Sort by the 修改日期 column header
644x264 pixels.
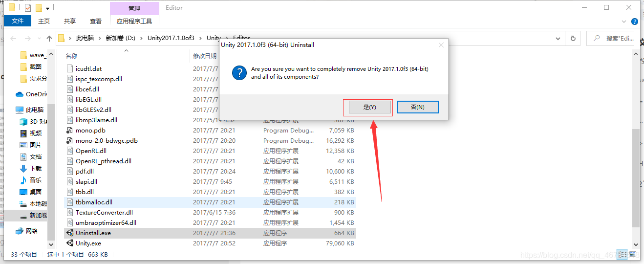pyautogui.click(x=205, y=56)
